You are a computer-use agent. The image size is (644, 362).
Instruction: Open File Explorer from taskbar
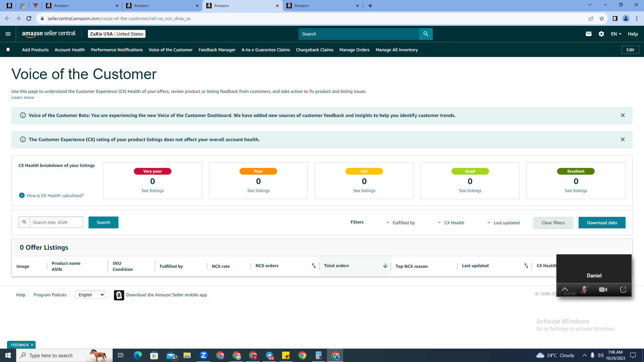187,355
